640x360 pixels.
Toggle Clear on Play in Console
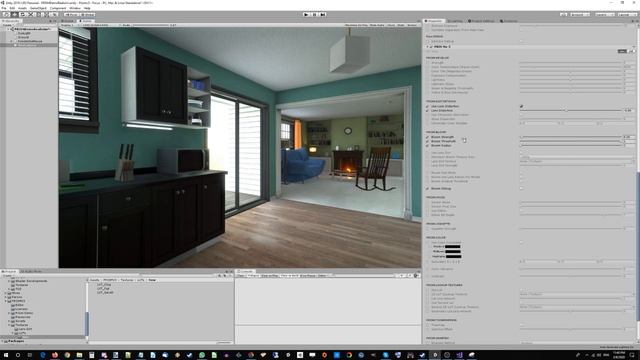[x=270, y=276]
